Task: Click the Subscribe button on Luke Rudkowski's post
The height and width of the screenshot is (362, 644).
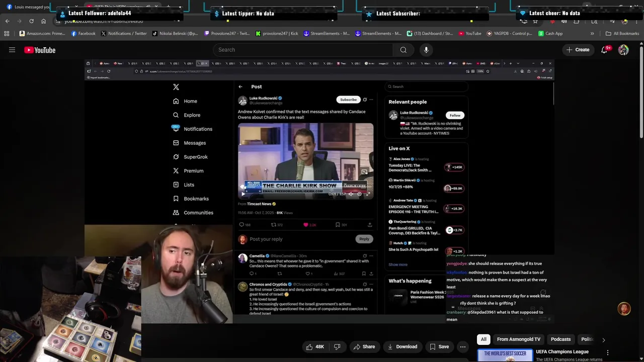Action: pos(348,100)
